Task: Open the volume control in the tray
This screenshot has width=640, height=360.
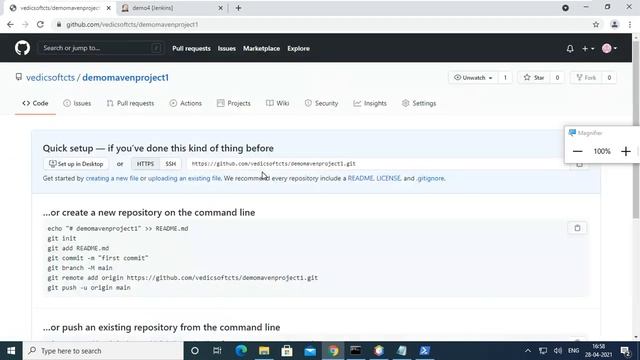Action: click(x=558, y=351)
